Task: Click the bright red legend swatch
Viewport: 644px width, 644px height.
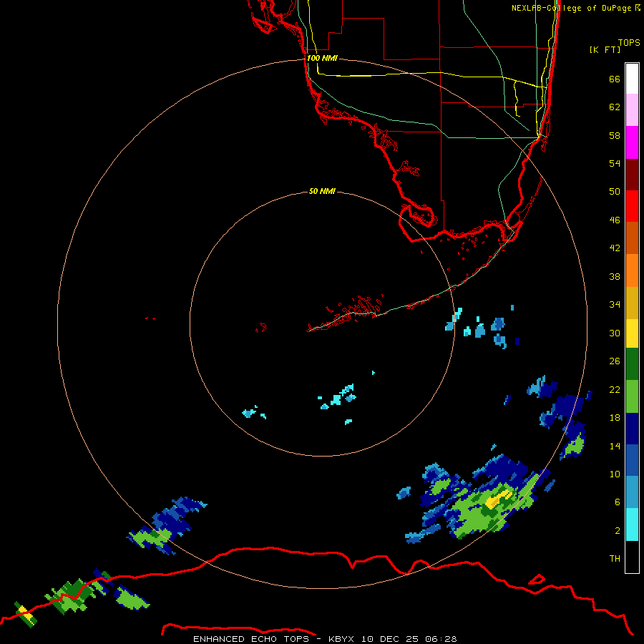Action: tap(632, 206)
